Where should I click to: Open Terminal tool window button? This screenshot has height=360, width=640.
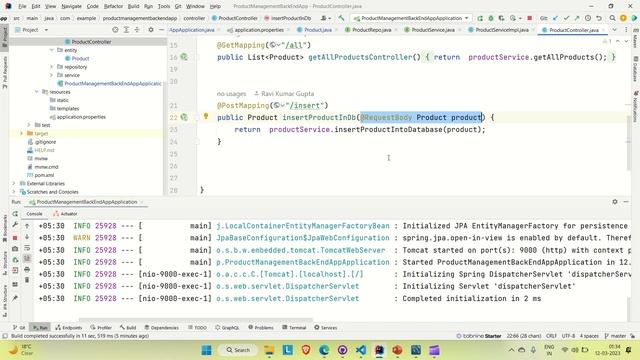pos(294,327)
